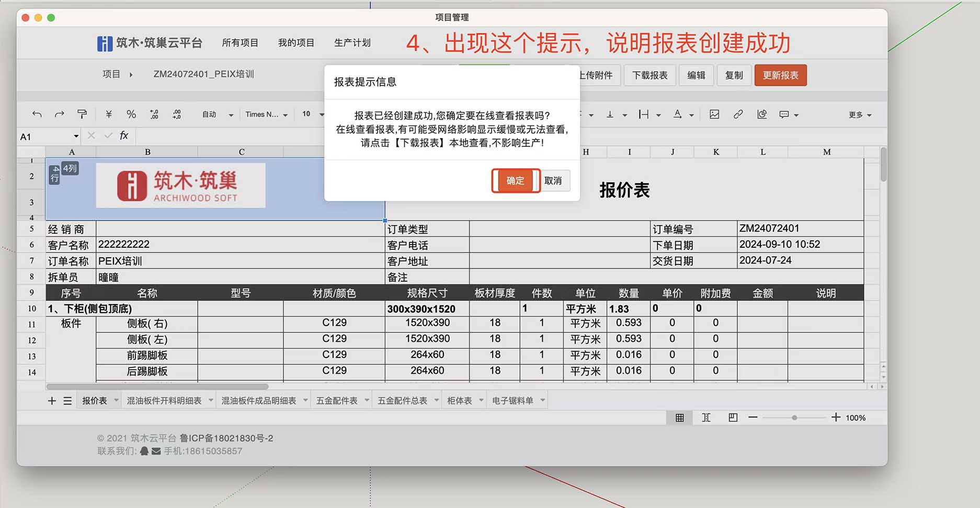Insert an image using the picture icon
Viewport: 980px width, 508px height.
pos(714,114)
